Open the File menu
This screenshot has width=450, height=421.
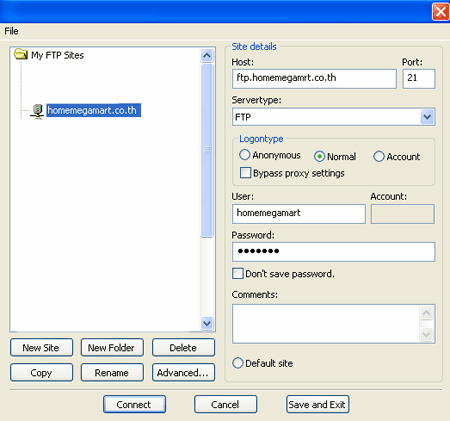[x=11, y=31]
